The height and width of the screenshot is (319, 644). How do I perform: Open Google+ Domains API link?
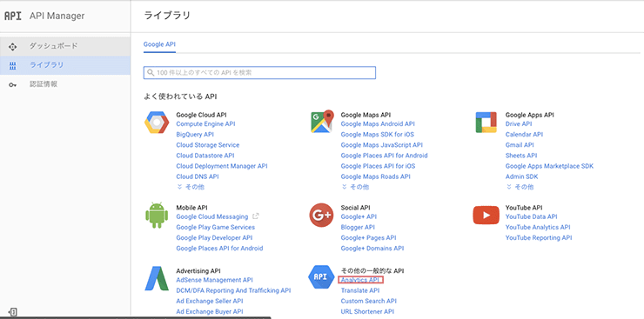pos(372,249)
